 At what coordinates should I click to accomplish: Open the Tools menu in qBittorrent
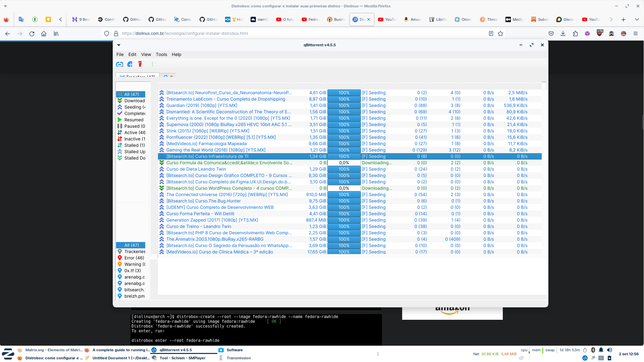pyautogui.click(x=161, y=54)
